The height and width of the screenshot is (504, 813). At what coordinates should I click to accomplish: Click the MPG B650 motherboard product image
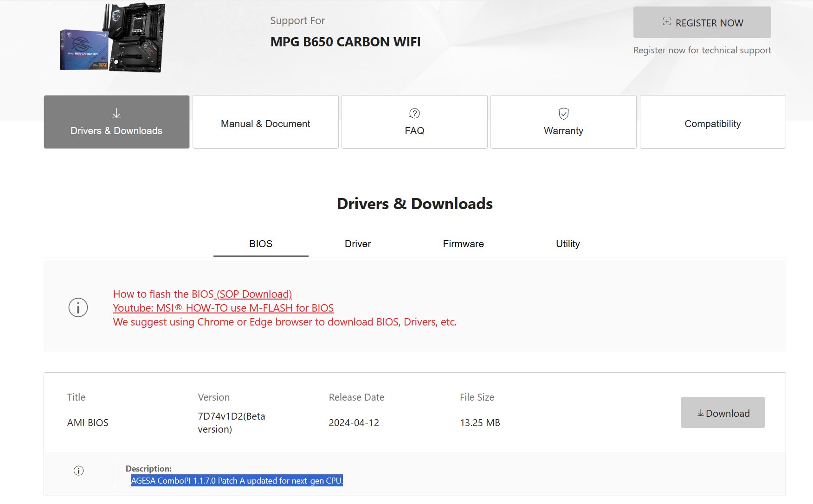pyautogui.click(x=113, y=37)
